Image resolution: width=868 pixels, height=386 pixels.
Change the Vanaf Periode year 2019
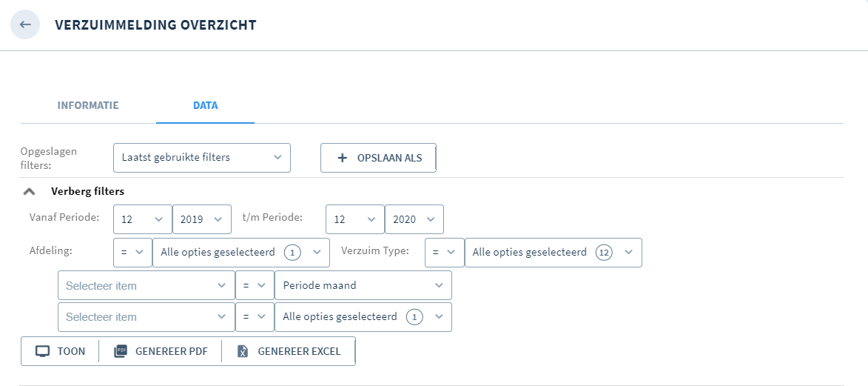point(202,219)
